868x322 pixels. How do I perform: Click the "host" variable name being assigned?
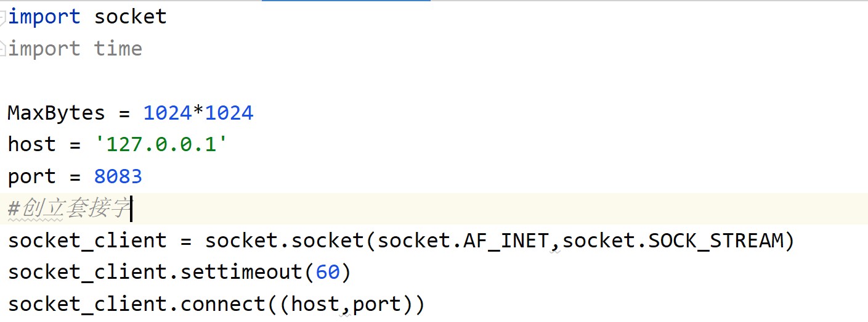[31, 145]
